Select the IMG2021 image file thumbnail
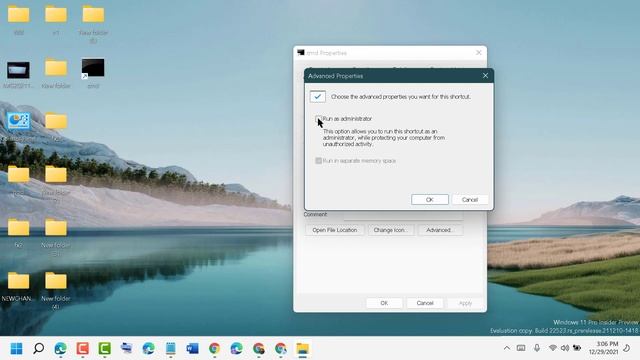 pyautogui.click(x=18, y=74)
